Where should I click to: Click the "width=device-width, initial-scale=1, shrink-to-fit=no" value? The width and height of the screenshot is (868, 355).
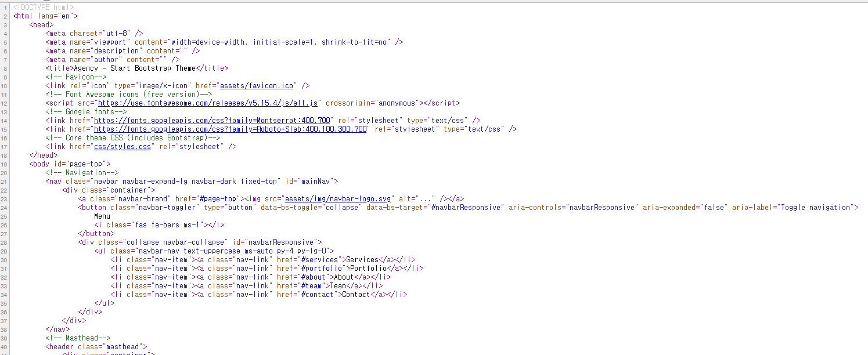279,42
